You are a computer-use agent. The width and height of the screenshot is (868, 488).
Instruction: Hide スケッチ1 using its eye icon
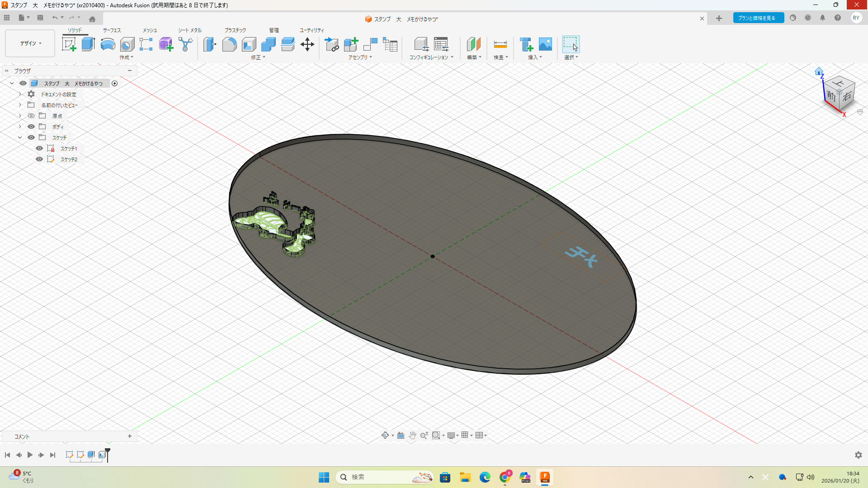(39, 148)
